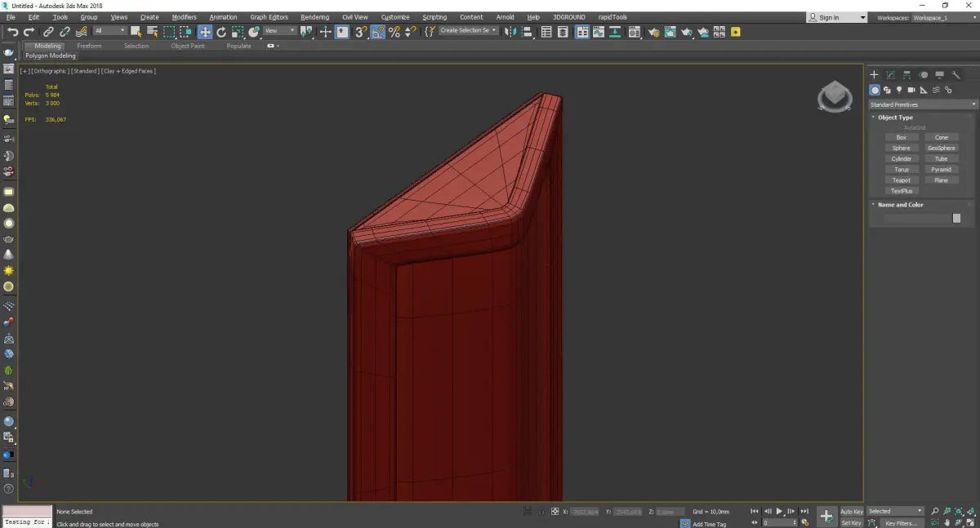Open the selection filter All dropdown
The image size is (980, 528).
(x=109, y=31)
